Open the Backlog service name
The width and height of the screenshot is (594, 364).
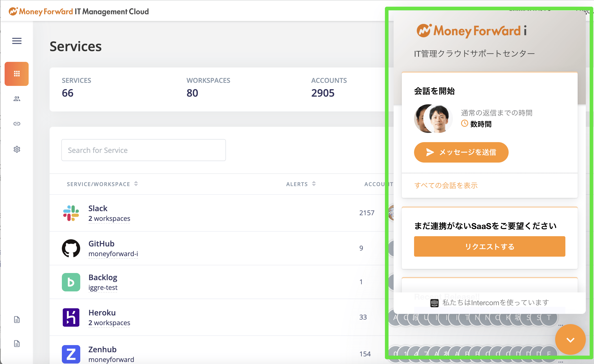click(103, 277)
